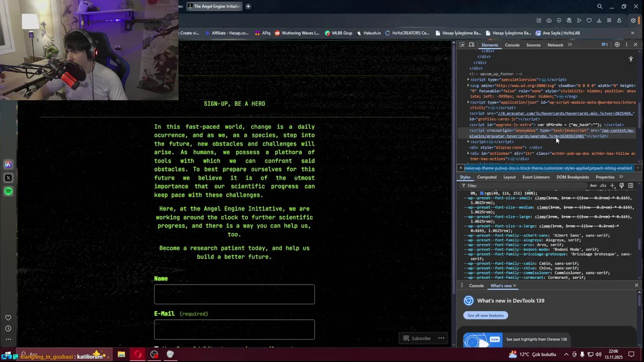Expand the speculationrules script node
Image resolution: width=644 pixels, height=362 pixels.
pos(468,79)
